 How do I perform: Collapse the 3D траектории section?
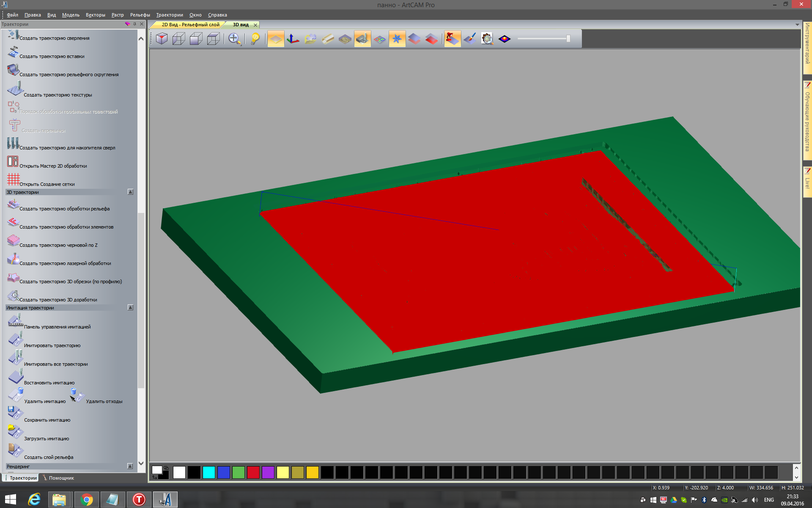tap(130, 192)
